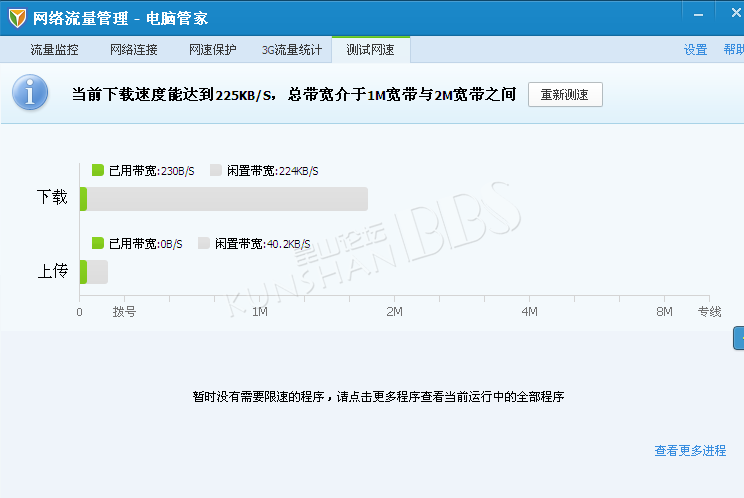Click the upload 闲置带宽 gray legend swatch

tap(204, 243)
